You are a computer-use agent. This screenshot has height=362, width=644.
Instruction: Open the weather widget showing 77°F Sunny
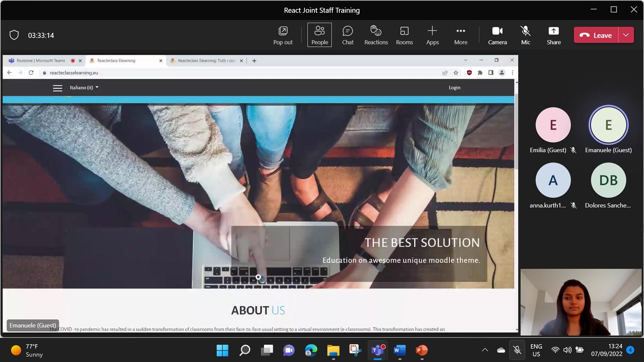pyautogui.click(x=27, y=350)
